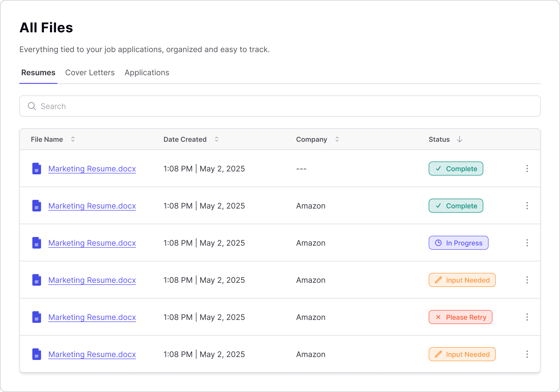This screenshot has width=560, height=392.
Task: Click the search magnifier icon
Action: (31, 106)
